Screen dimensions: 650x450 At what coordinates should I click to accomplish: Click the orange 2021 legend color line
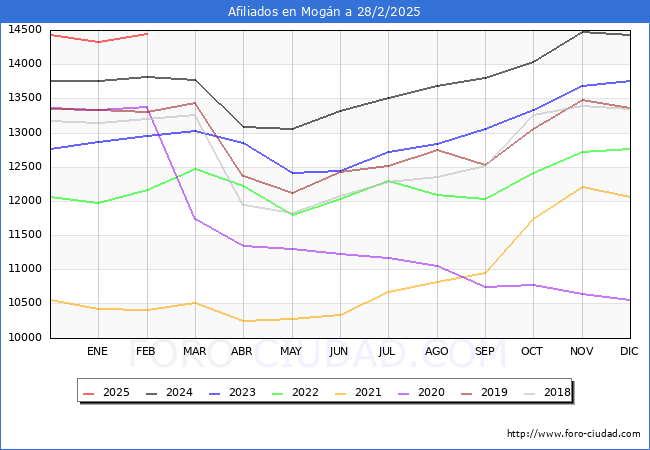[x=341, y=393]
